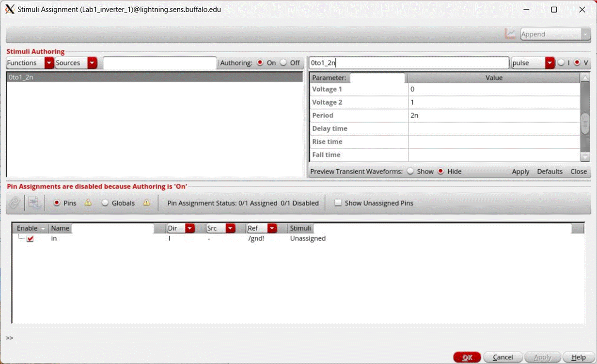Screen dimensions: 597x364
Task: Click the link pin assignment toolbar icon
Action: pos(14,203)
